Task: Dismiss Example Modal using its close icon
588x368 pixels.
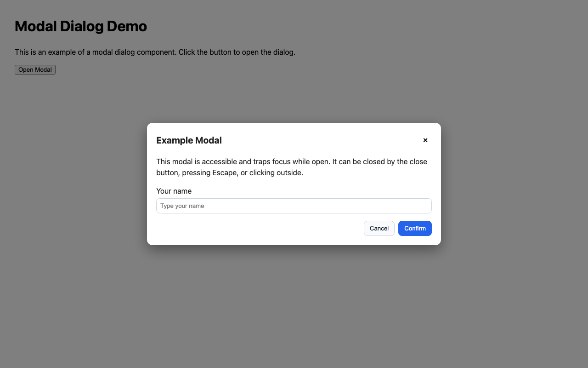Action: (425, 140)
